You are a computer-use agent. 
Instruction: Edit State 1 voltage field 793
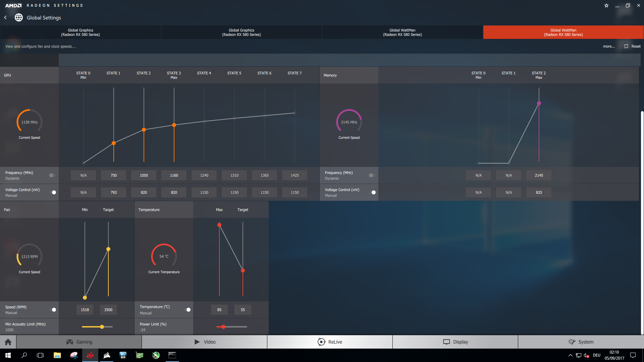pos(114,192)
